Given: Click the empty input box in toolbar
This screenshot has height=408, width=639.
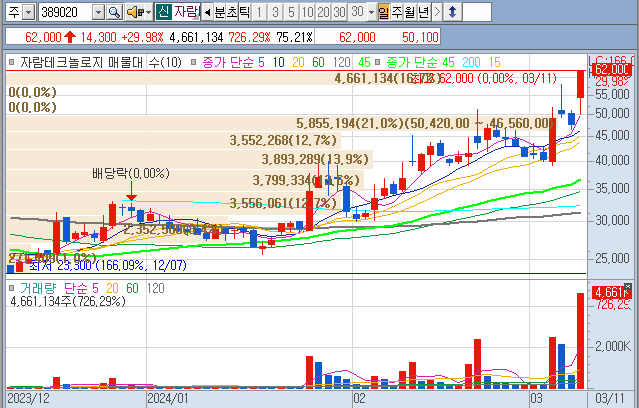Looking at the screenshot, I should [x=476, y=12].
